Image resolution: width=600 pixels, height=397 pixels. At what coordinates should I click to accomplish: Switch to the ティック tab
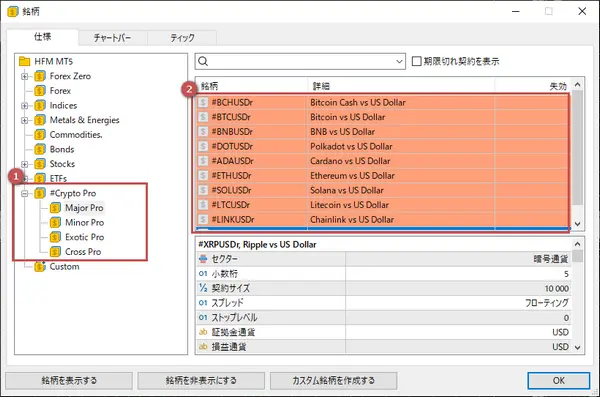coord(182,38)
